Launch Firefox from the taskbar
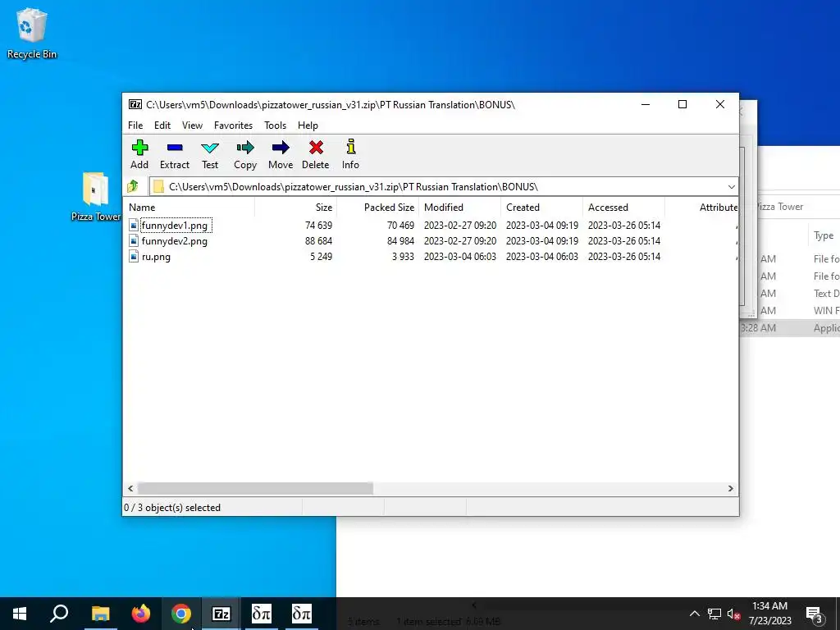 141,614
